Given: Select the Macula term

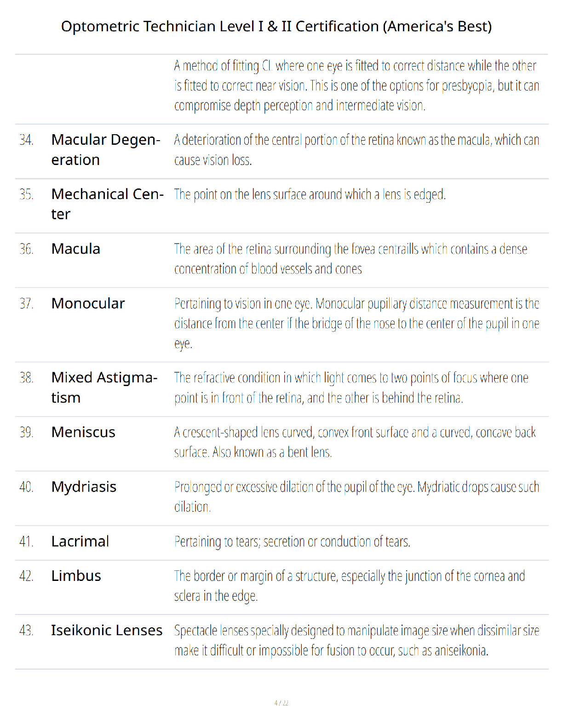Looking at the screenshot, I should (76, 249).
